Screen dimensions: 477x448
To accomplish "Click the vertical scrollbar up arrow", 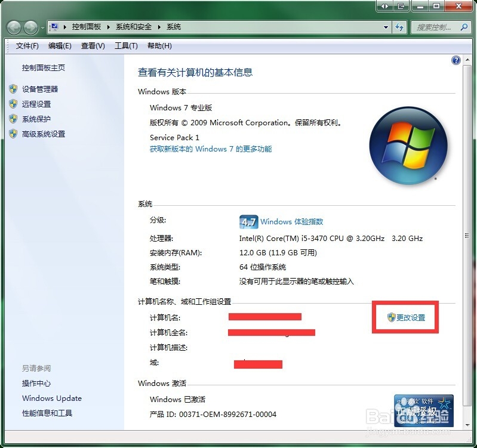I will coord(467,60).
